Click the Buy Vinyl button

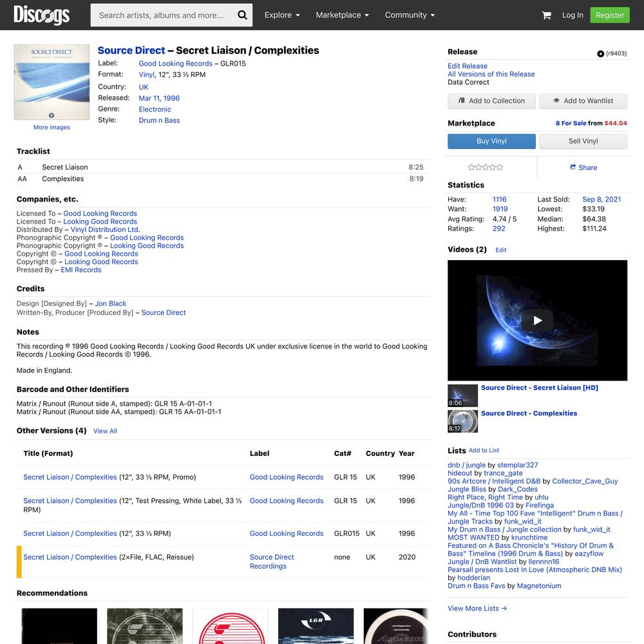point(491,141)
